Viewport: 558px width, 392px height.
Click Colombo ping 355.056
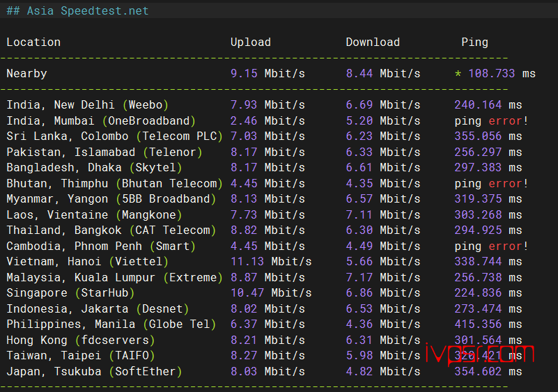coord(478,136)
